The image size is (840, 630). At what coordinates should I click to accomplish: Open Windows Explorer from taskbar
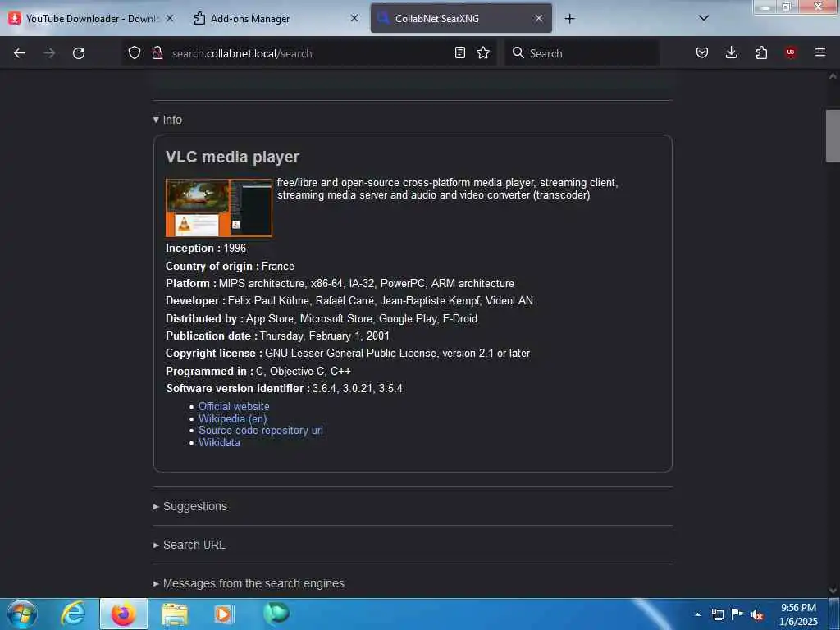175,614
